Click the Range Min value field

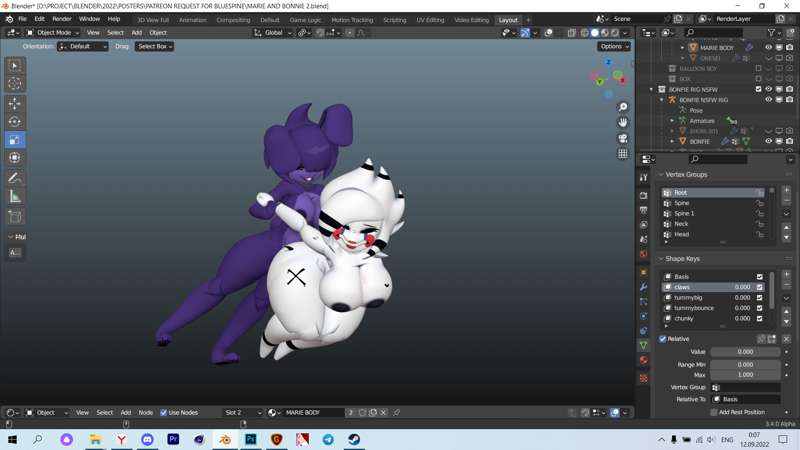pyautogui.click(x=745, y=365)
